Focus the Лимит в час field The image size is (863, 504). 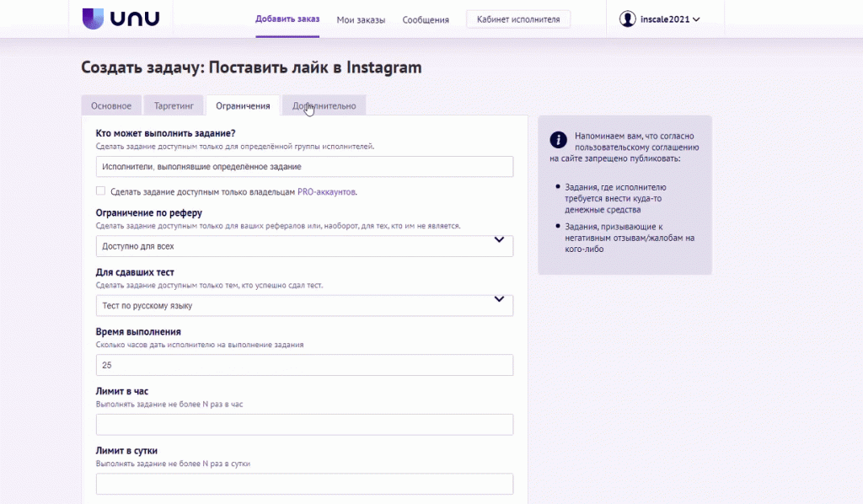click(x=304, y=425)
